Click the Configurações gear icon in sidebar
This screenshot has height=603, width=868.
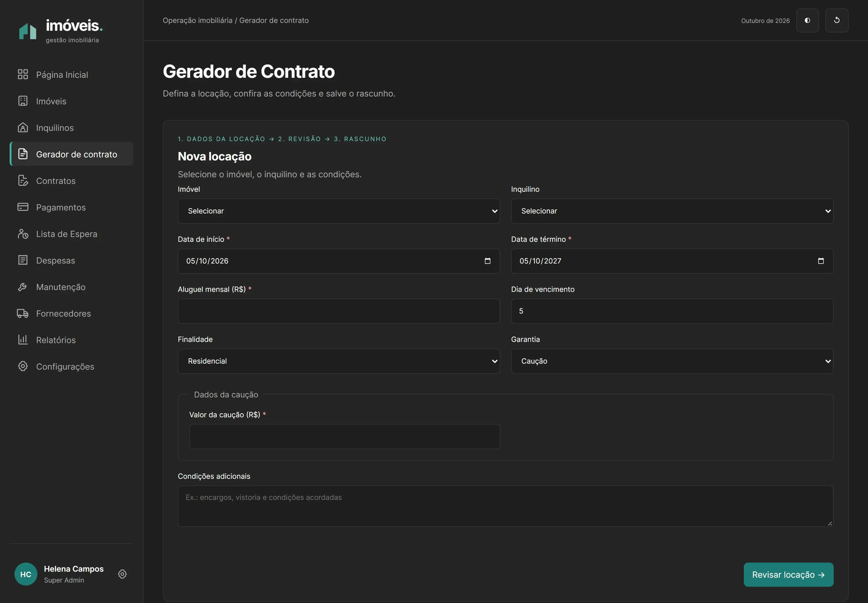click(x=23, y=366)
